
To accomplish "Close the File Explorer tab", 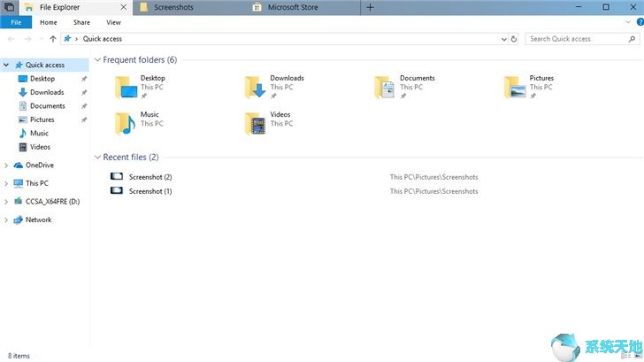I will click(123, 7).
